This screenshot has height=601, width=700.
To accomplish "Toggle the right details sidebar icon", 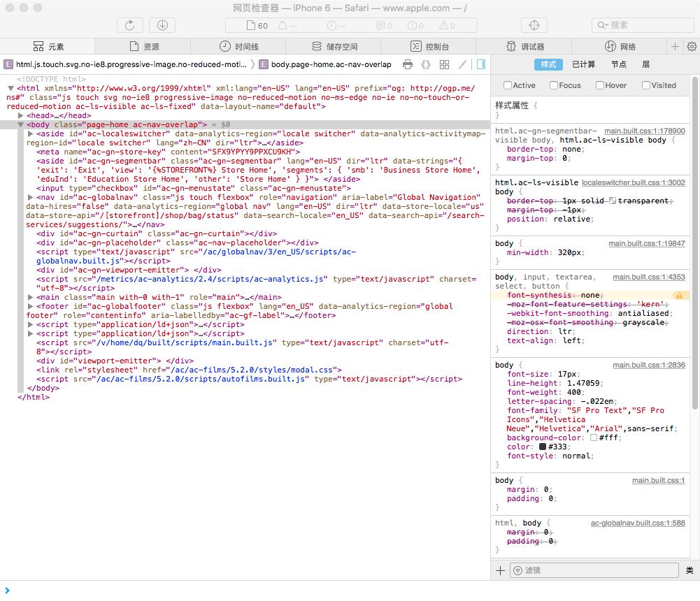I will coord(480,64).
